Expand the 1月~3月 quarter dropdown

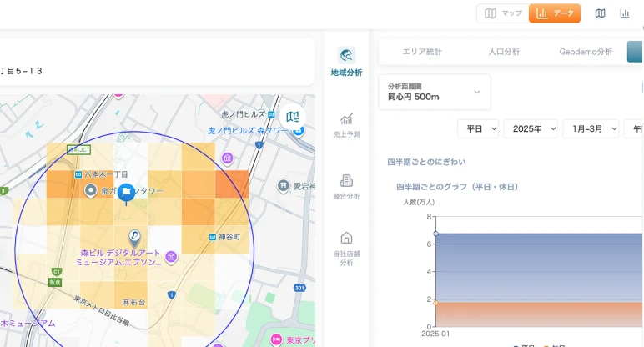tap(591, 128)
